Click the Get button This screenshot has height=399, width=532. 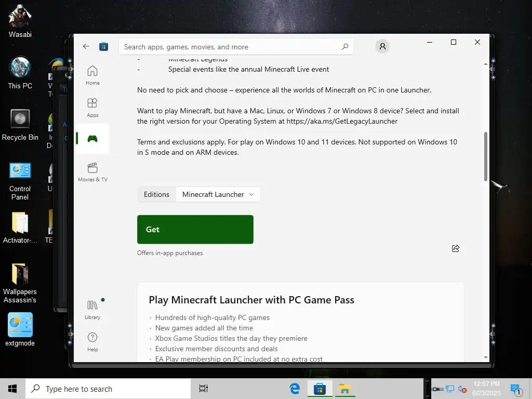click(x=195, y=229)
